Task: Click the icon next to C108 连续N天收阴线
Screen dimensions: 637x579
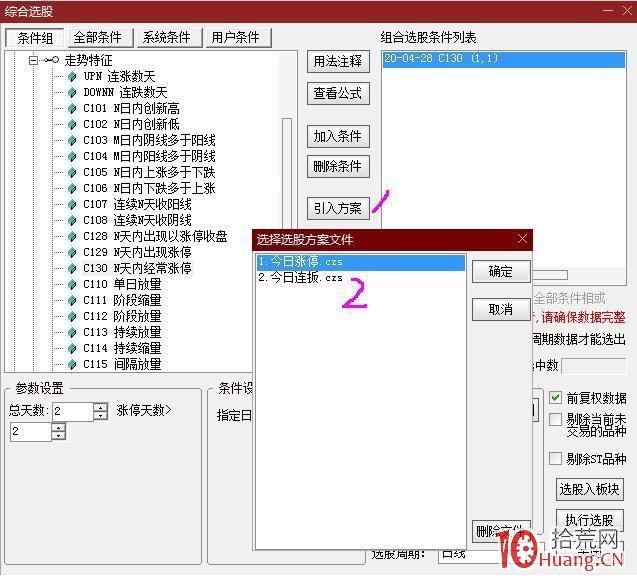Action: coord(72,220)
